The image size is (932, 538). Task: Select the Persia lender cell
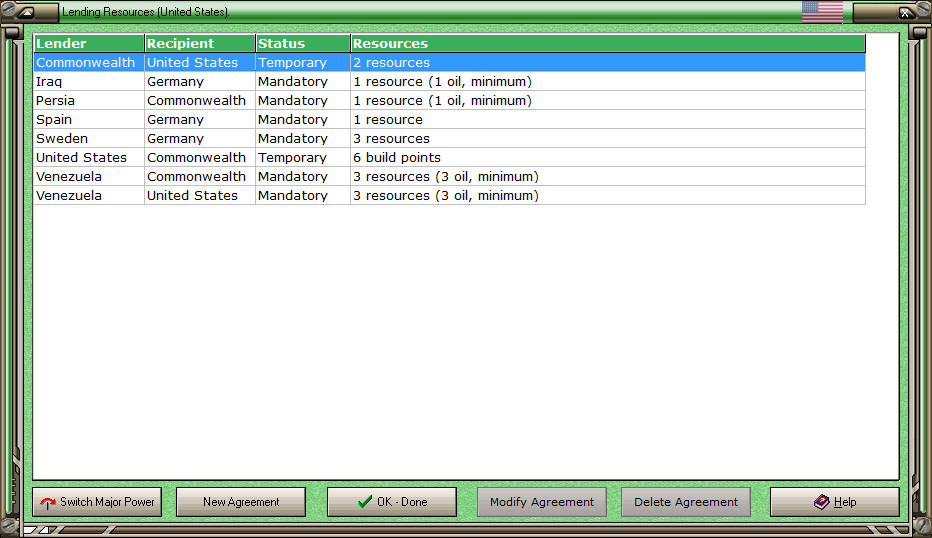pyautogui.click(x=89, y=100)
